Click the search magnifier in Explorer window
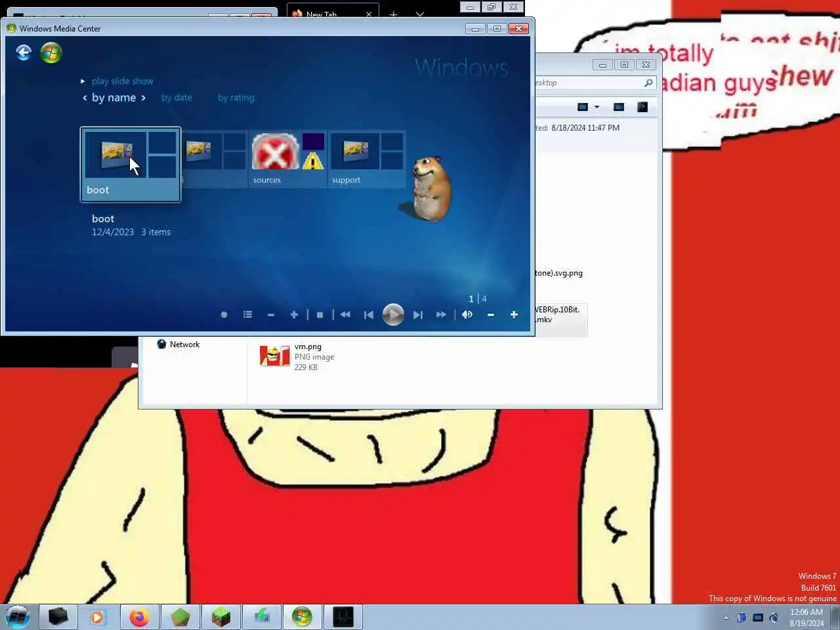This screenshot has height=630, width=840. [x=648, y=83]
